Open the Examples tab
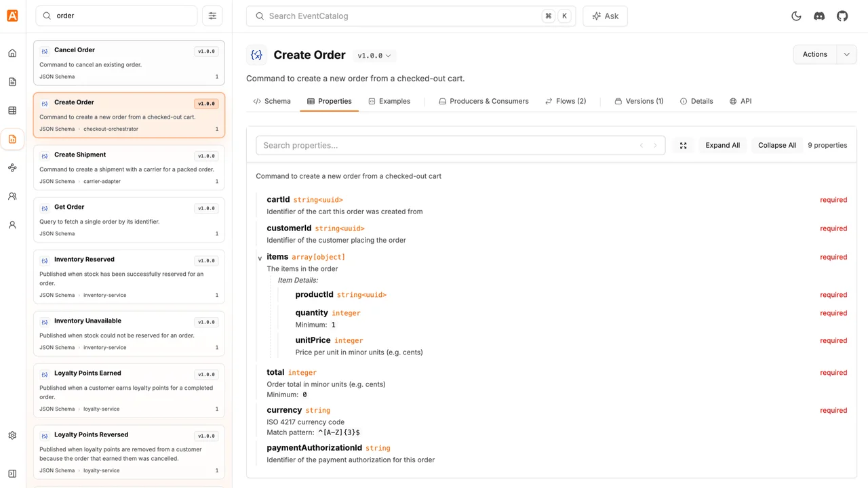The width and height of the screenshot is (868, 488). (x=389, y=101)
